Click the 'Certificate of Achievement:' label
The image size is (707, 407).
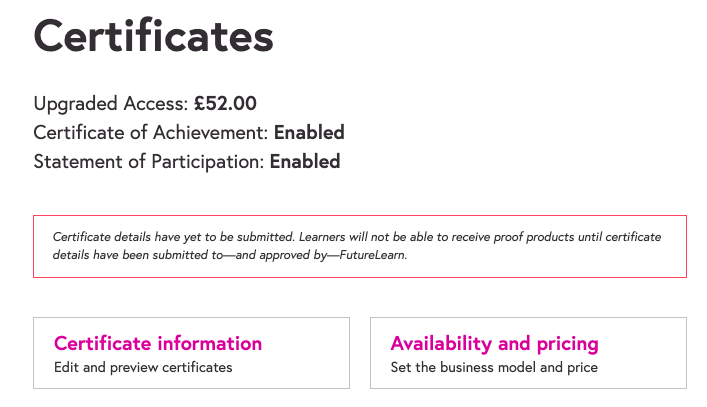tap(151, 132)
